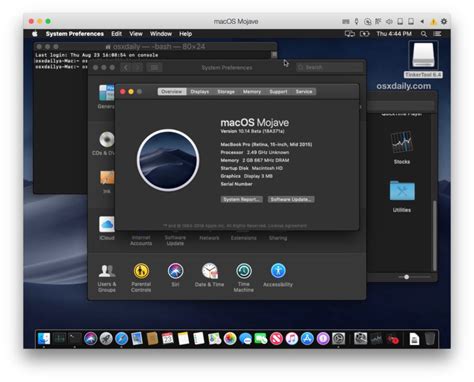
Task: Open Apple menu
Action: click(x=35, y=34)
